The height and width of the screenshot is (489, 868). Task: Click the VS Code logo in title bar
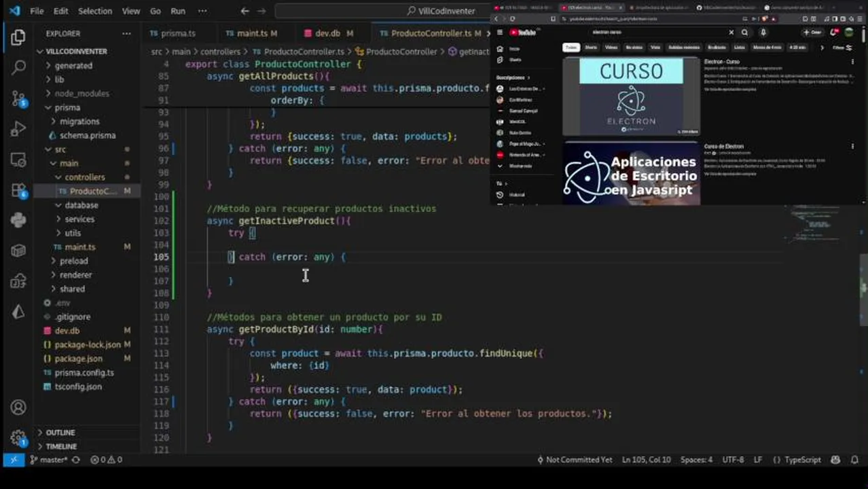pos(14,11)
